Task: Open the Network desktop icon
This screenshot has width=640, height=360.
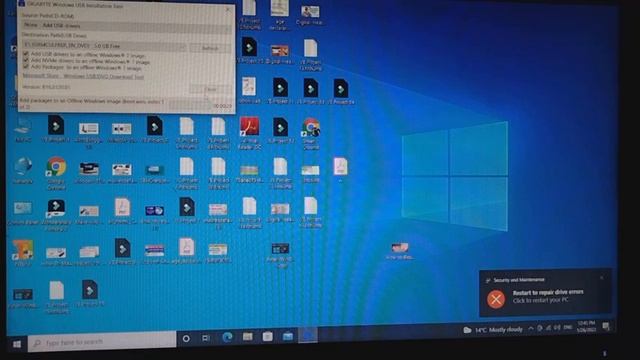Action: click(23, 171)
